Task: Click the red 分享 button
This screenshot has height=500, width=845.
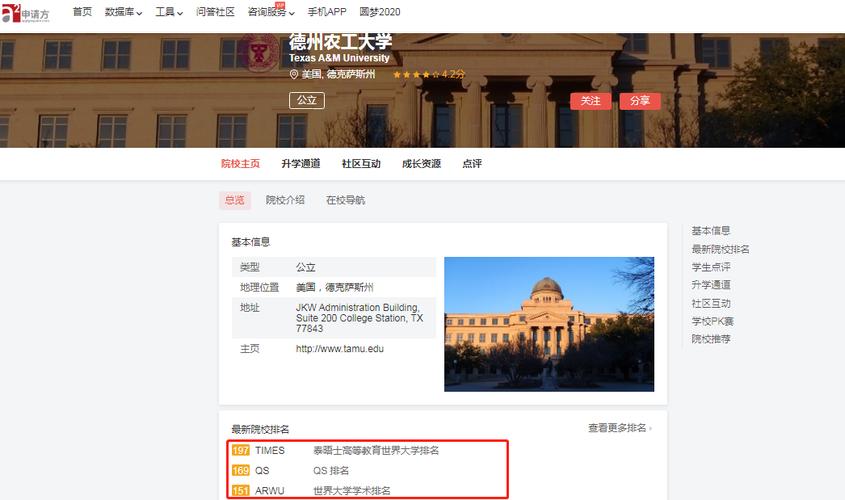Action: (x=640, y=101)
